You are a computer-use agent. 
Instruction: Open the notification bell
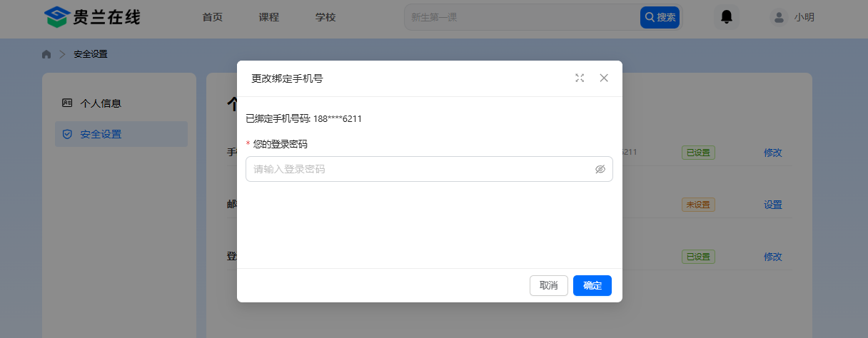(x=727, y=17)
